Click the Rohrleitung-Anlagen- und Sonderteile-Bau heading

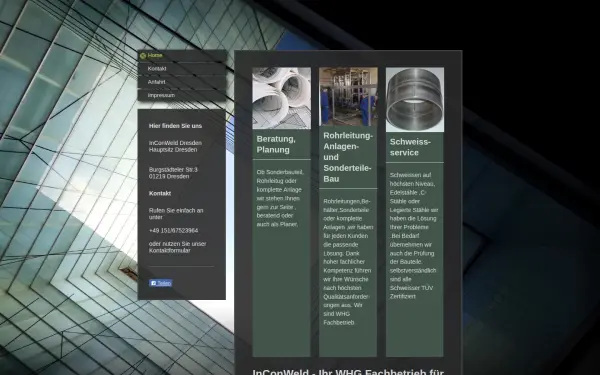tap(348, 157)
